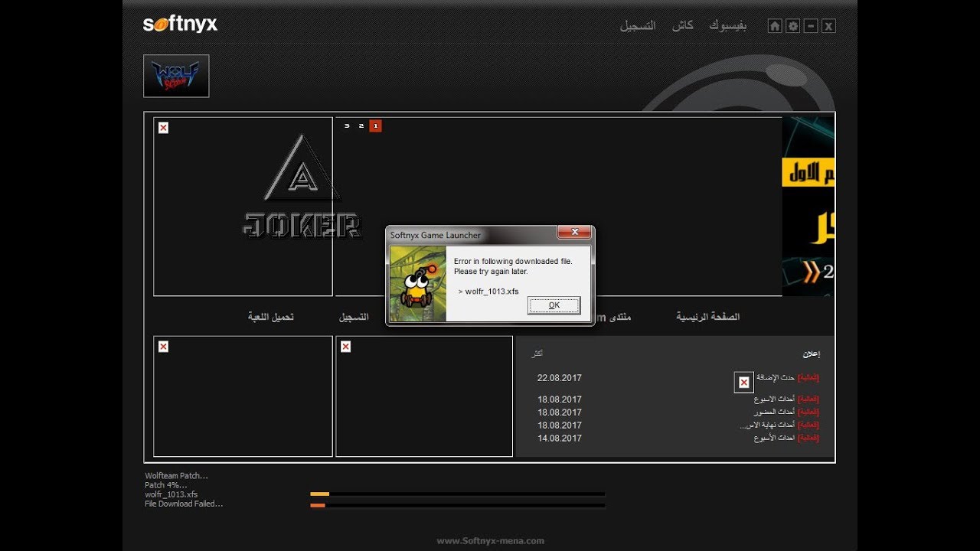Click Wolfteam Patch... status text

click(176, 476)
